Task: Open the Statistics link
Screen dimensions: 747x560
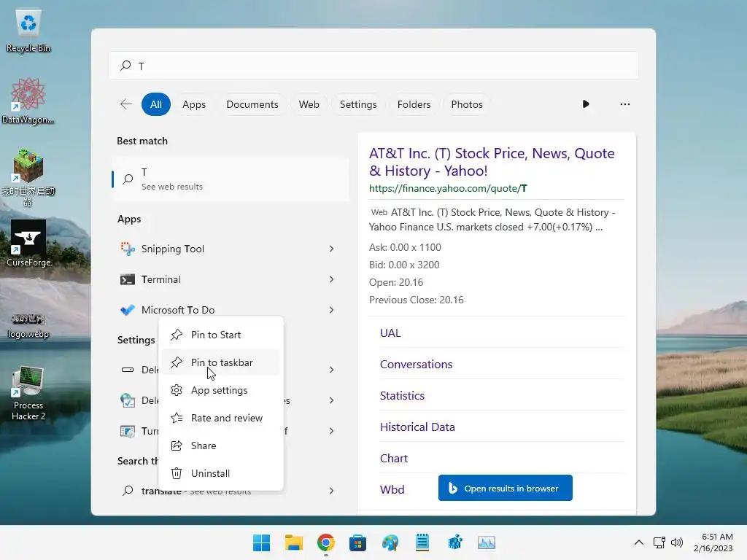Action: [402, 396]
